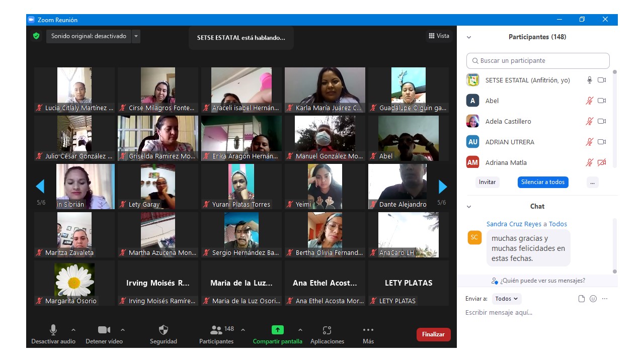
Task: Click the SC avatar in chat
Action: pyautogui.click(x=474, y=237)
